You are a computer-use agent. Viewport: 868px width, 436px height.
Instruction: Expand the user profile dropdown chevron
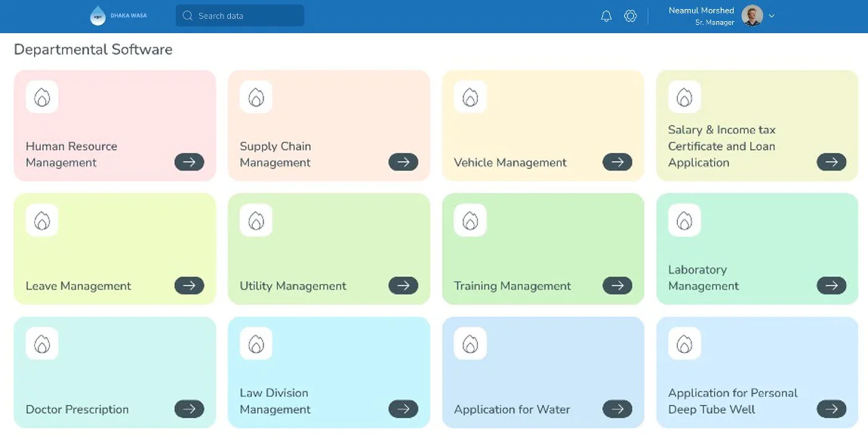click(x=771, y=16)
